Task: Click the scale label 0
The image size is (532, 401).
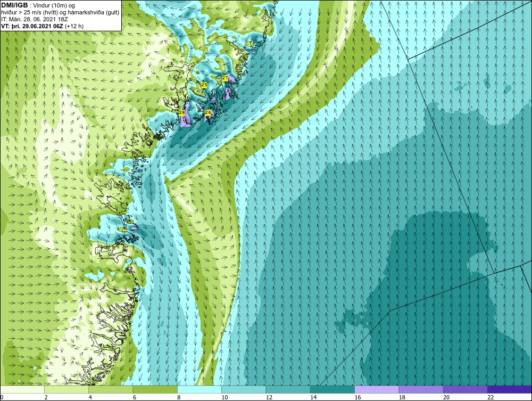Action: tap(2, 397)
